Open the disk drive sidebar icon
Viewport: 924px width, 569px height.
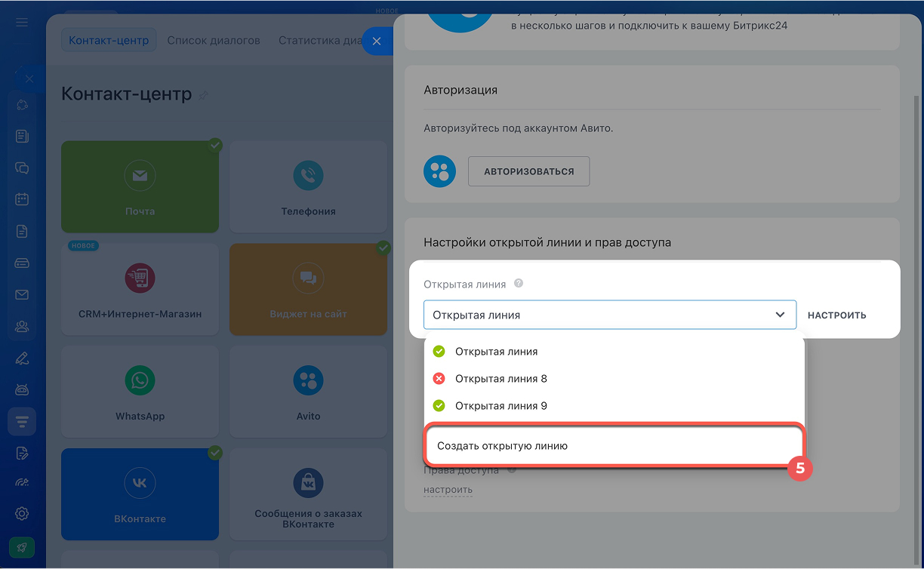[22, 263]
